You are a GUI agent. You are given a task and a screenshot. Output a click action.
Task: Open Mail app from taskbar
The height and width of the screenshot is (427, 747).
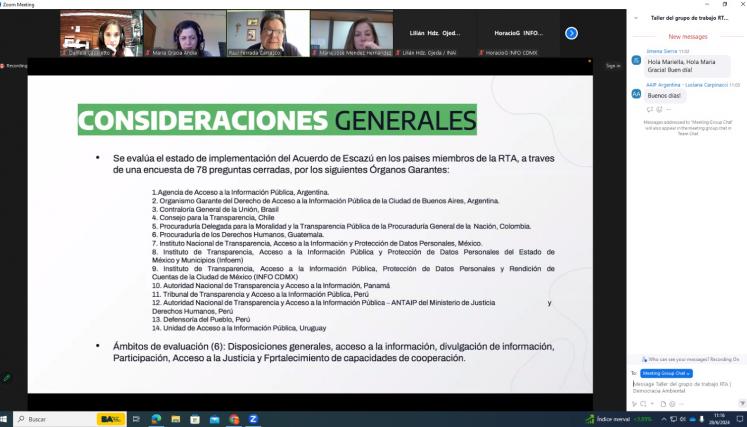tap(214, 419)
